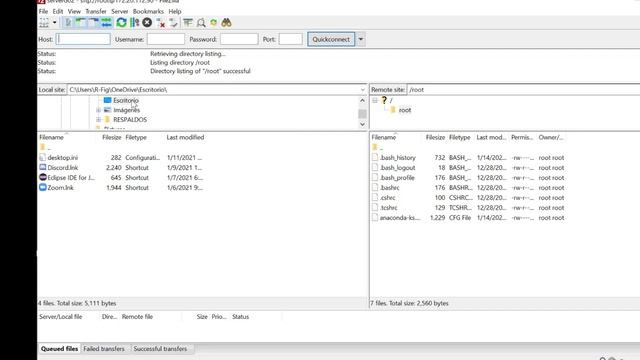Open the View menu

(74, 11)
